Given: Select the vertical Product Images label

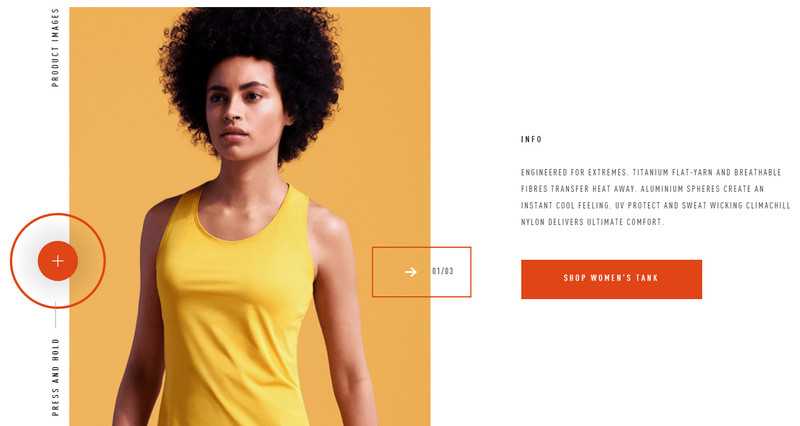Looking at the screenshot, I should [55, 48].
